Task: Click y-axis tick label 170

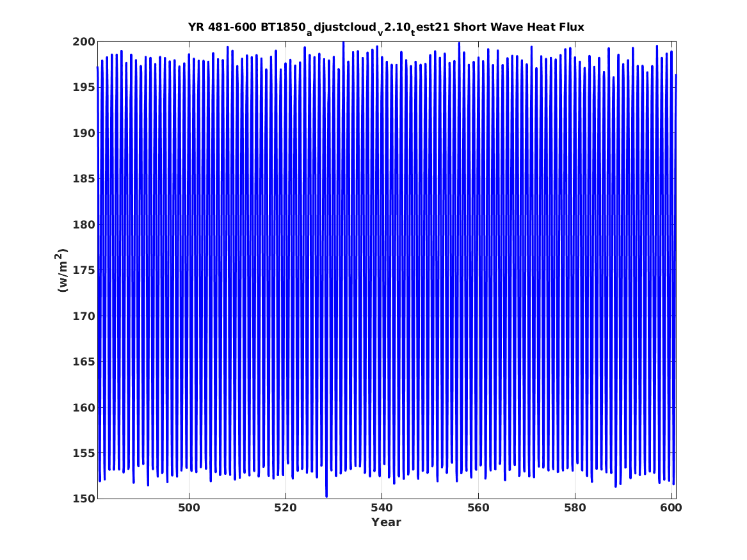Action: (x=84, y=316)
